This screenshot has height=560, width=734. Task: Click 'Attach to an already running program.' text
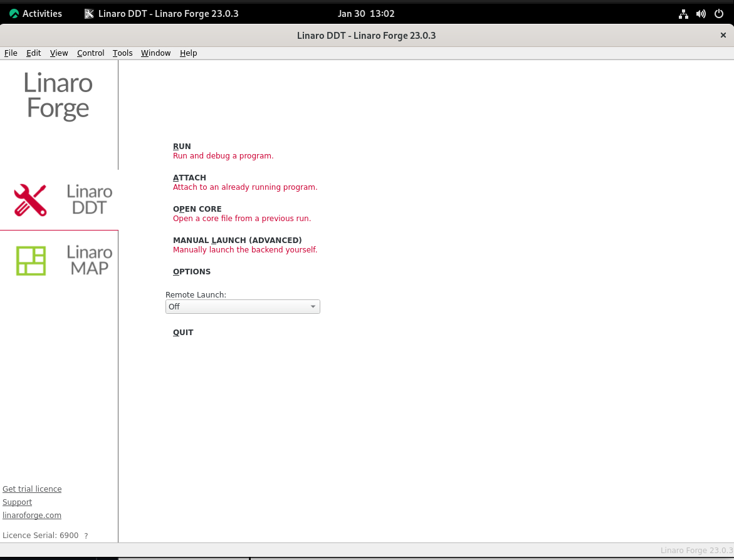pos(245,187)
